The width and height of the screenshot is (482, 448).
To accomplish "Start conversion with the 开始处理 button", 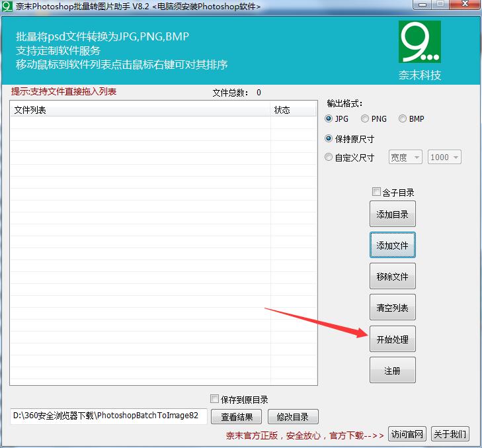I will (x=393, y=339).
